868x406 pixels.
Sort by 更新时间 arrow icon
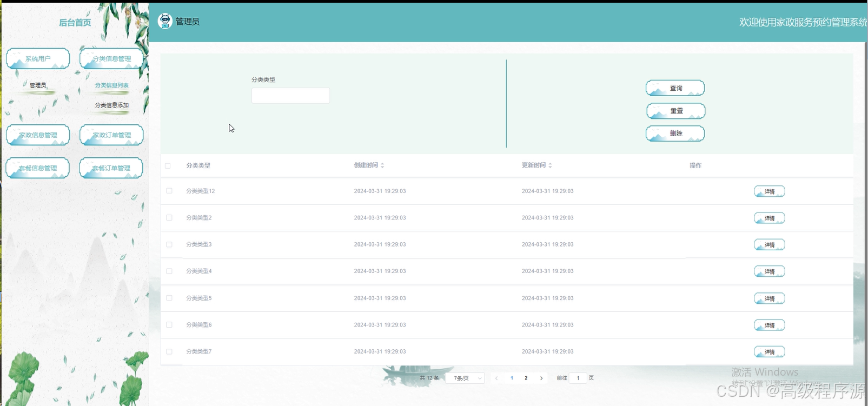(x=550, y=165)
